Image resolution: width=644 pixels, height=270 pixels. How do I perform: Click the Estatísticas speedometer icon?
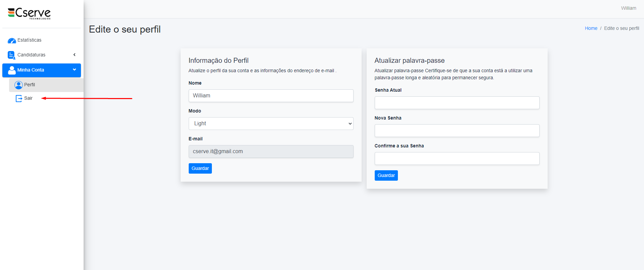coord(12,41)
